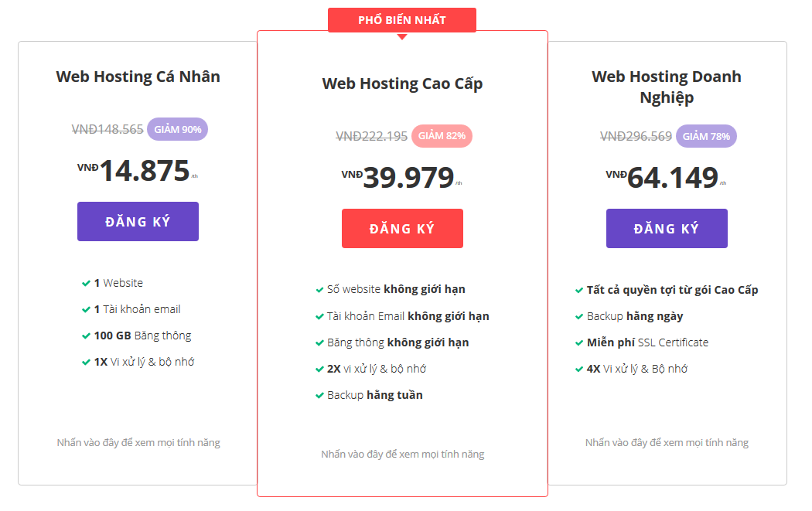This screenshot has height=511, width=812.
Task: Click checkmark beside 4X Vi xử lý
Action: [x=579, y=370]
